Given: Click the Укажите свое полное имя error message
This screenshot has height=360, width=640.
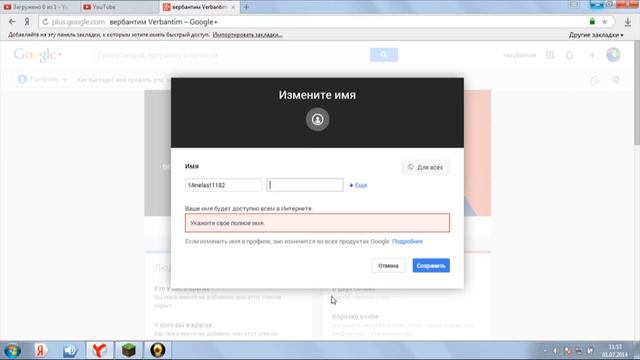Looking at the screenshot, I should [318, 223].
